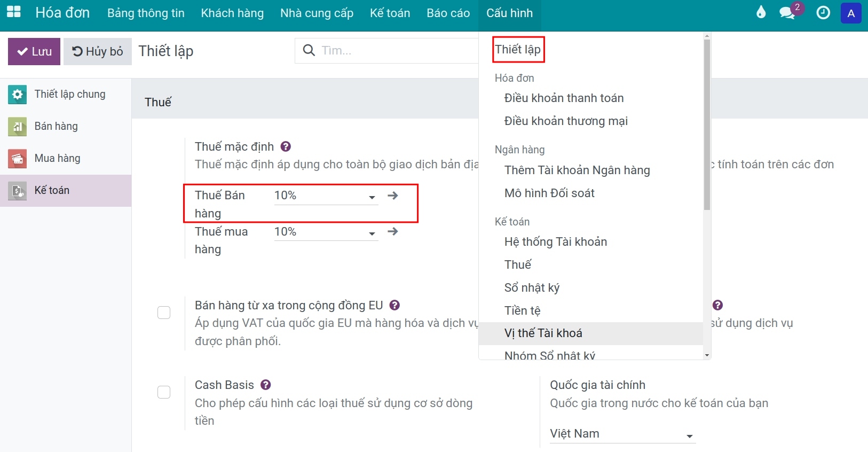Click the Hủy bỏ discard button
Screen dimensions: 868x452
[98, 51]
